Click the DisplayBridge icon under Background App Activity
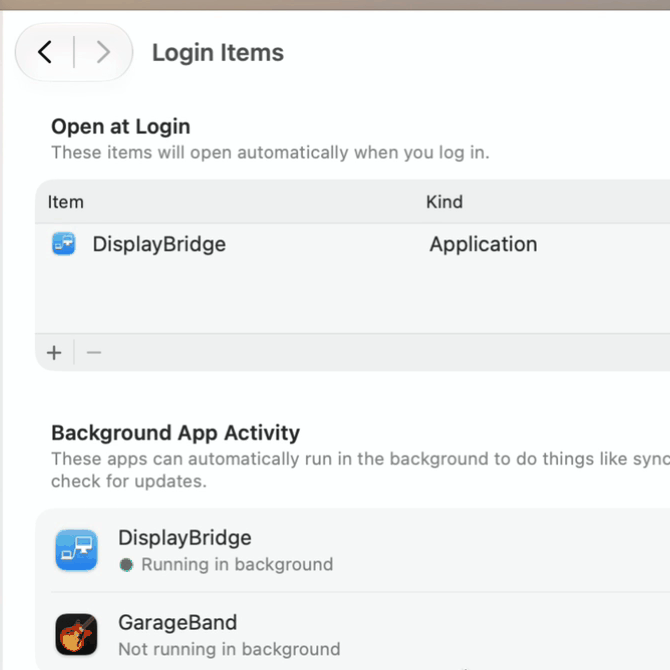The width and height of the screenshot is (670, 670). [76, 550]
